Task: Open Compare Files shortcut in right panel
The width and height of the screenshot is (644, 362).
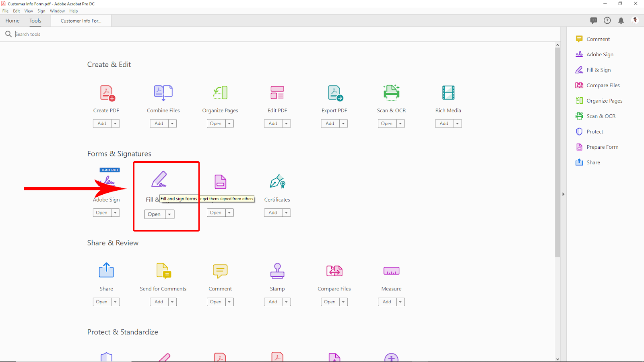Action: pos(598,85)
